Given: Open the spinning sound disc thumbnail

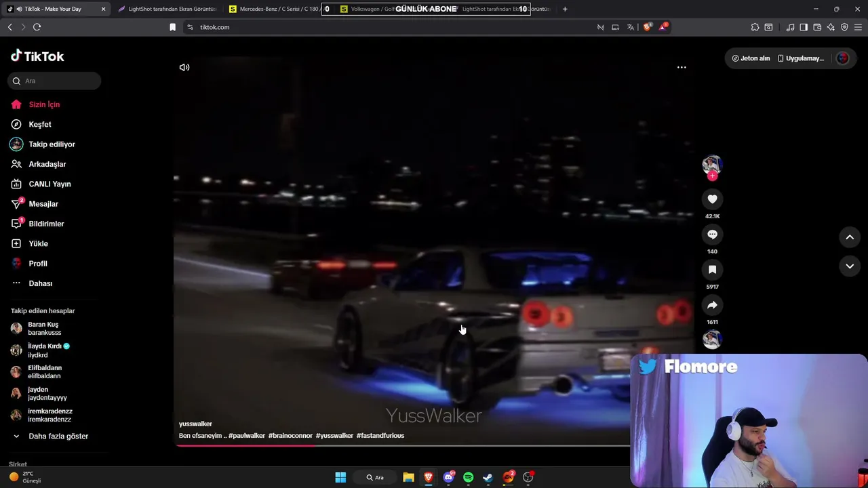Looking at the screenshot, I should coord(712,340).
